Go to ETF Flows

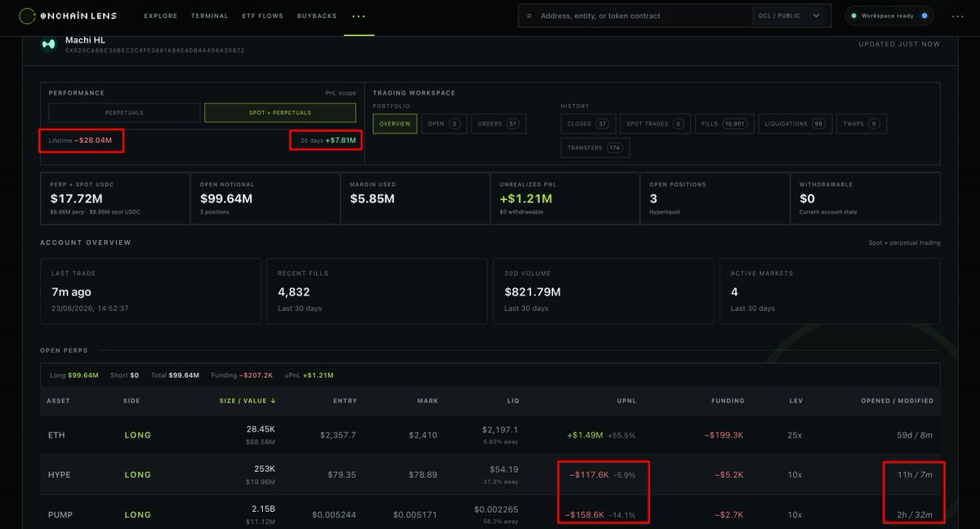pos(263,16)
